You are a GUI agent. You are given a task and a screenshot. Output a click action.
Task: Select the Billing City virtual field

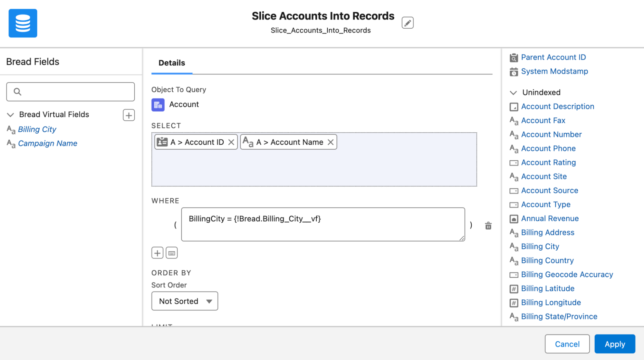point(37,129)
